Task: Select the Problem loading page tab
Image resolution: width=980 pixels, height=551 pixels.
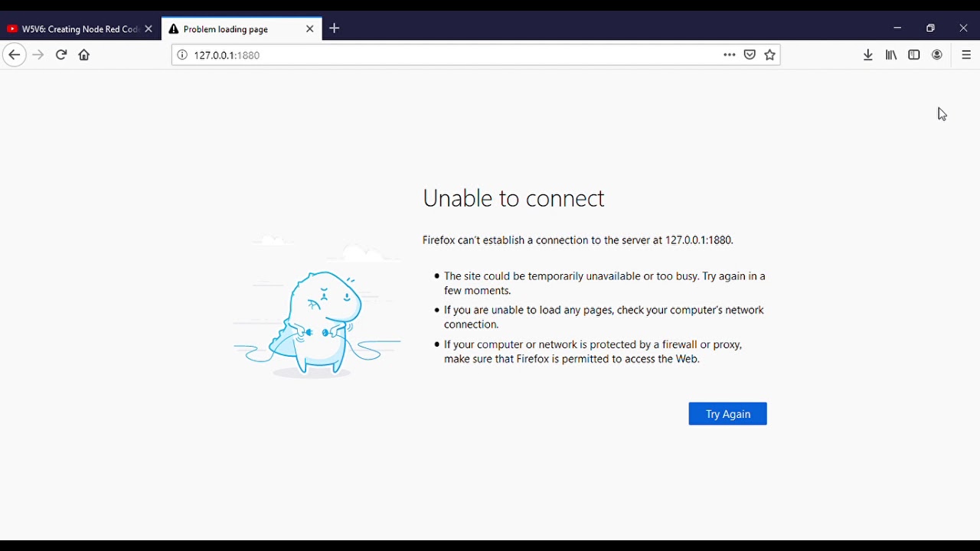Action: [x=242, y=29]
